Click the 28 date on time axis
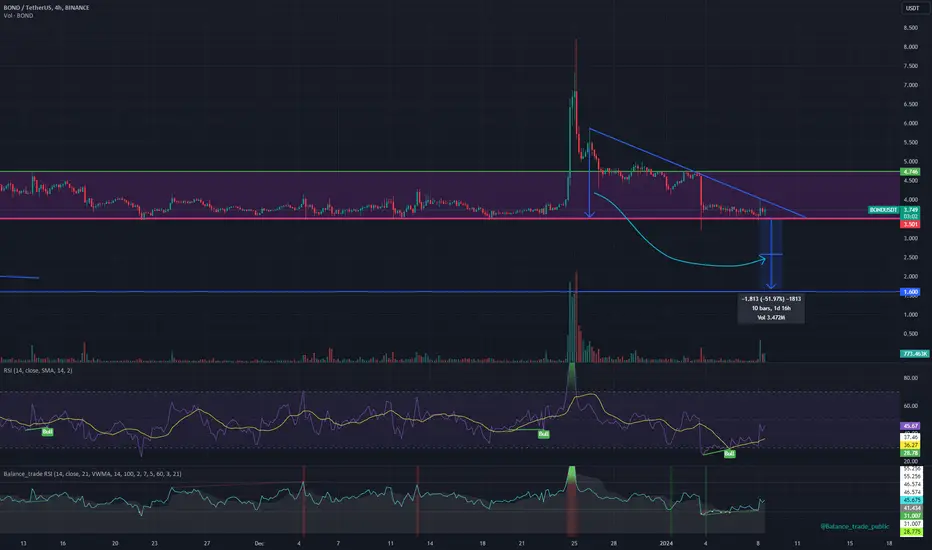Screen dimensions: 932x550 pos(613,543)
